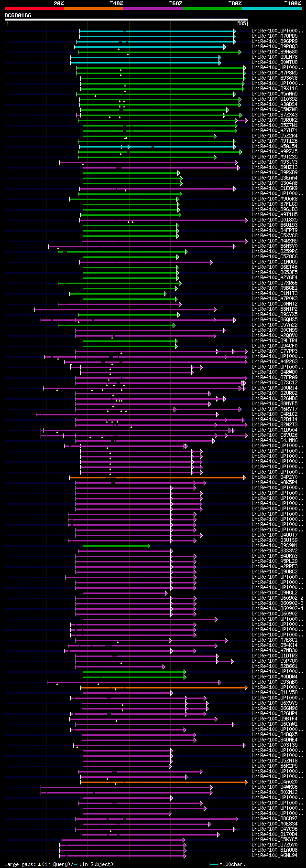Click the green alignment bar for Q9S9W1
The height and width of the screenshot is (868, 306).
coord(117,546)
